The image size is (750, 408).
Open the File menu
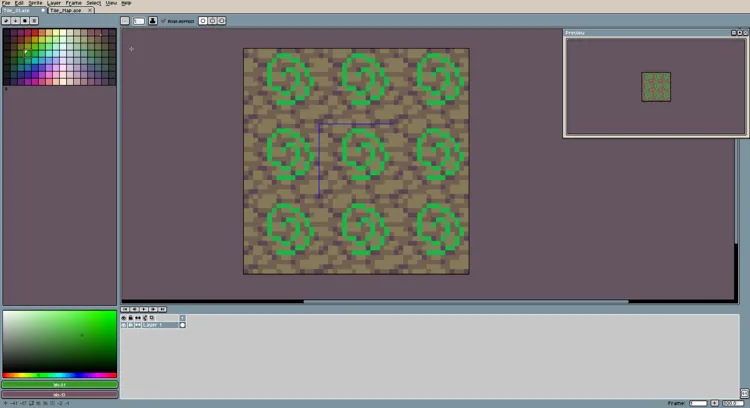coord(6,3)
